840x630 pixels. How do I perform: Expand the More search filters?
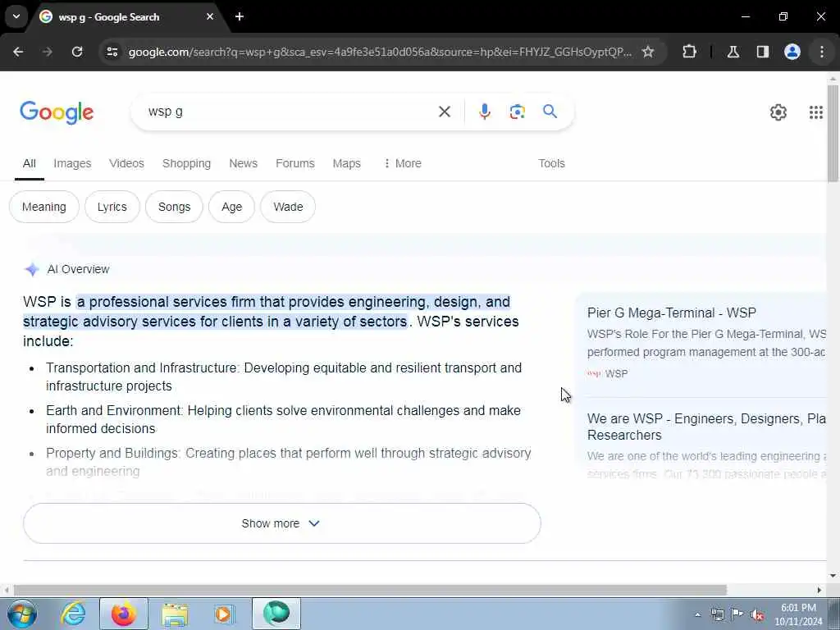pos(402,163)
